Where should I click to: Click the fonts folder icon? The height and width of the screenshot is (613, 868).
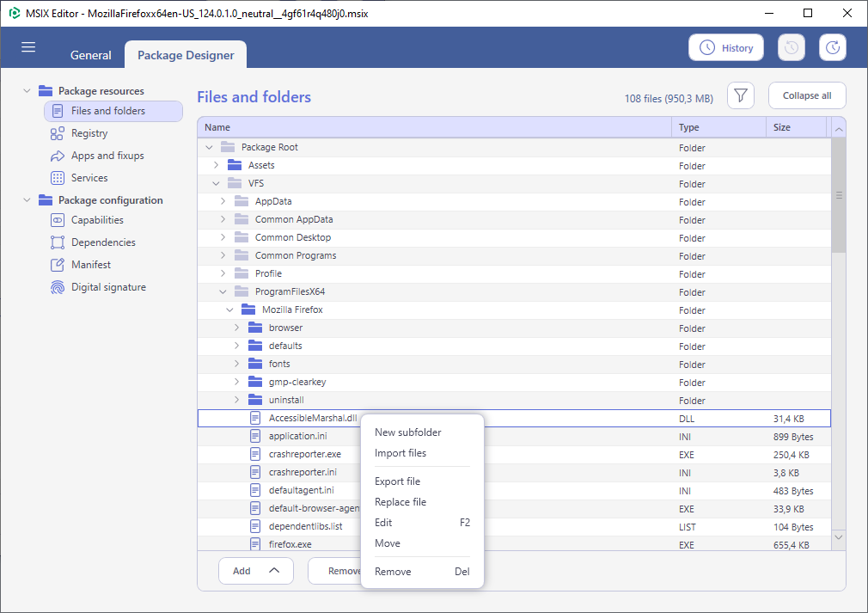(255, 364)
